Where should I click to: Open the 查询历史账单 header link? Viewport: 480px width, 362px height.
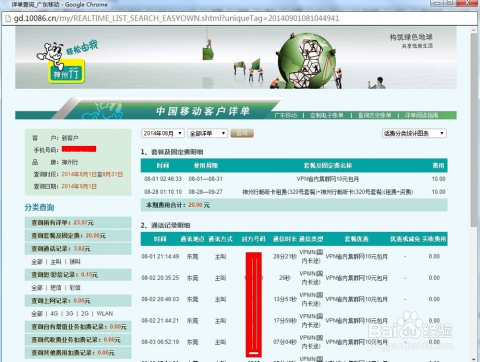[374, 115]
